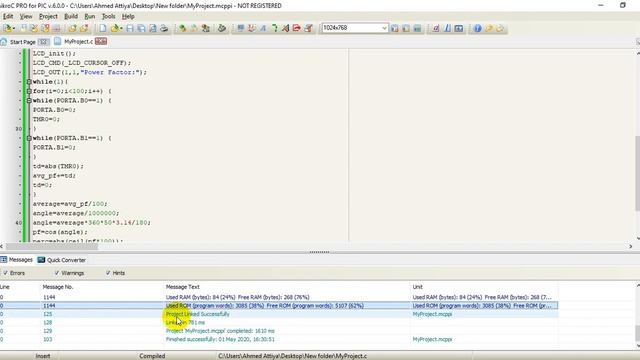Click the blue window tool icon
The width and height of the screenshot is (640, 360).
coord(459,28)
